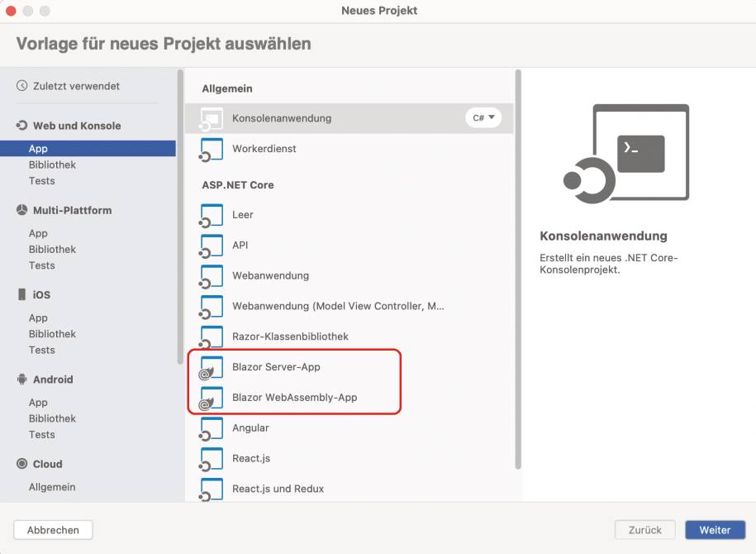The image size is (756, 554).
Task: Click the Leer template icon
Action: [212, 215]
